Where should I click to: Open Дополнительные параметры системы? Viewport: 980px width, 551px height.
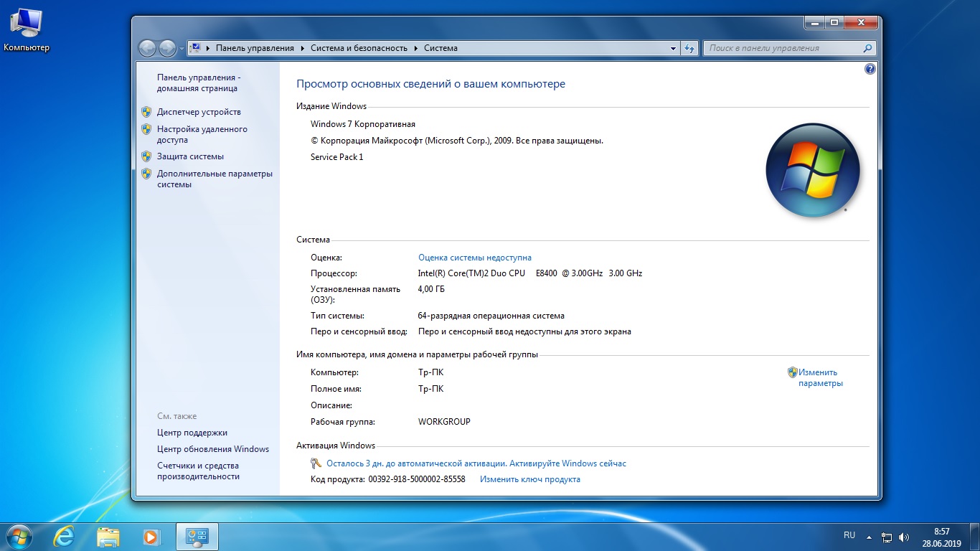pyautogui.click(x=215, y=179)
